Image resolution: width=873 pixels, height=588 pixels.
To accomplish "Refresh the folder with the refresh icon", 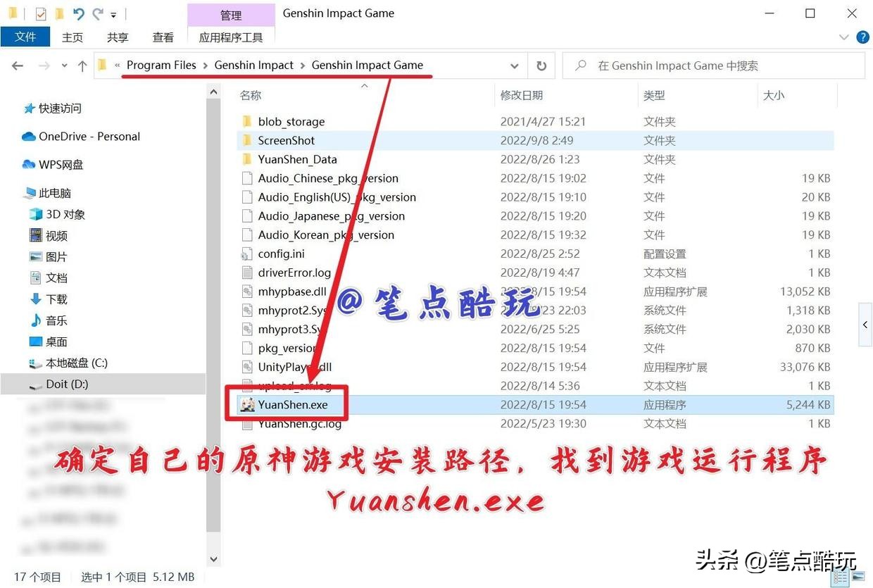I will (541, 65).
